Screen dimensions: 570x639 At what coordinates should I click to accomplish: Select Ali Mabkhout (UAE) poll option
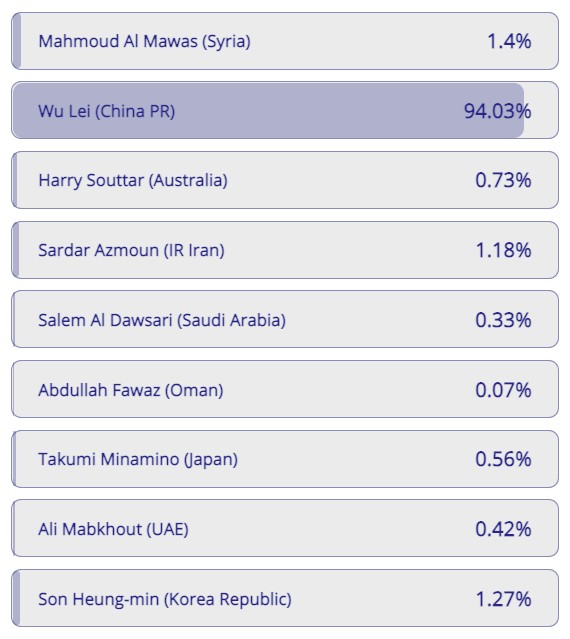click(x=285, y=529)
